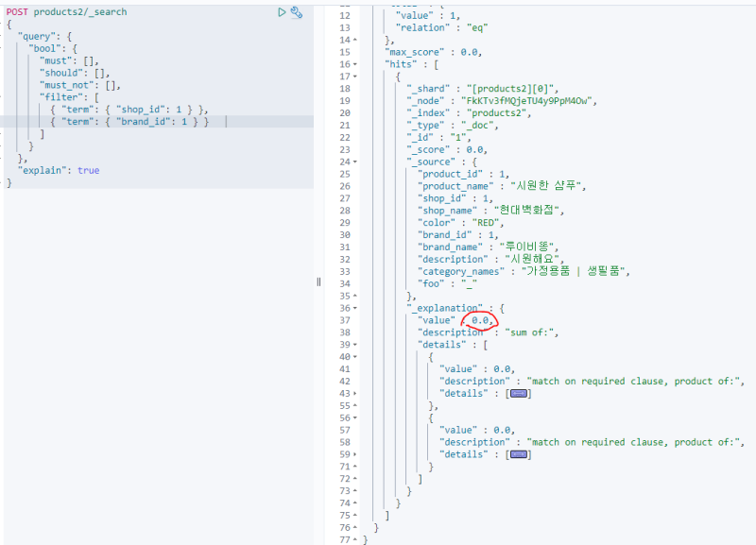Click the "_type" : "_doc" line
756x545 pixels.
[x=453, y=126]
